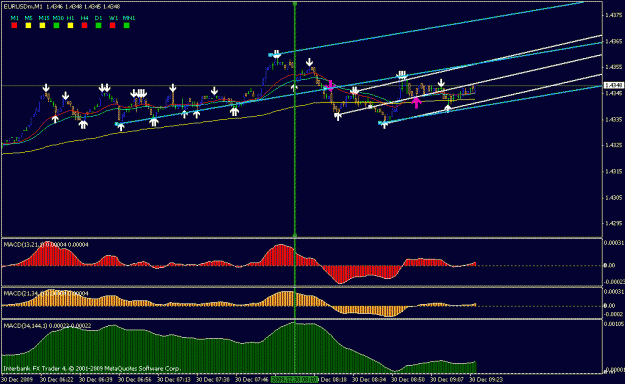Select the W1 timeframe label
The width and height of the screenshot is (625, 384).
(113, 18)
